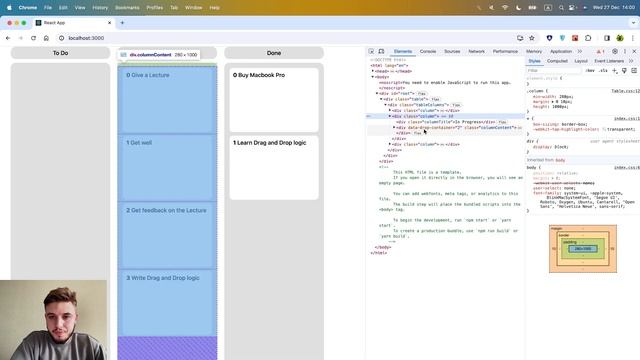Collapse the div class table node

click(x=381, y=99)
